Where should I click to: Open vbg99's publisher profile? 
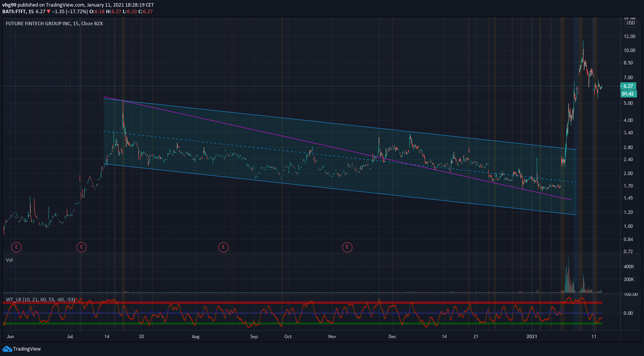pyautogui.click(x=10, y=5)
